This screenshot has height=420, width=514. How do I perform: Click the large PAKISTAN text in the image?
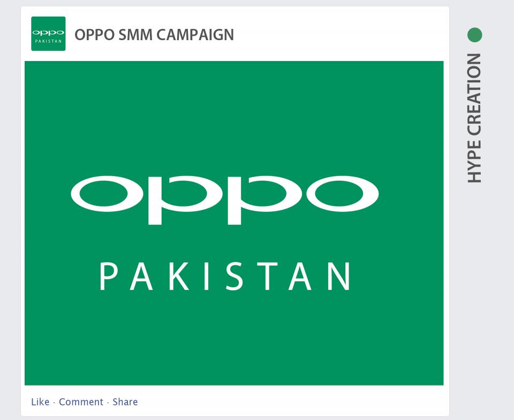225,276
